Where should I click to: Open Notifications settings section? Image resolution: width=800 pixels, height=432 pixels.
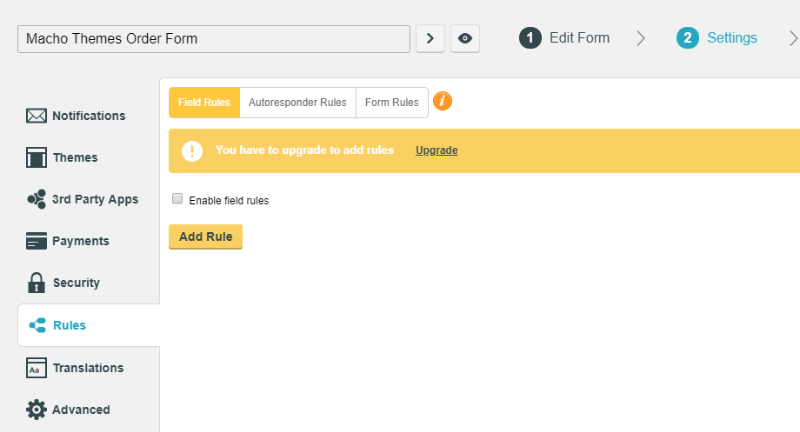pos(88,116)
